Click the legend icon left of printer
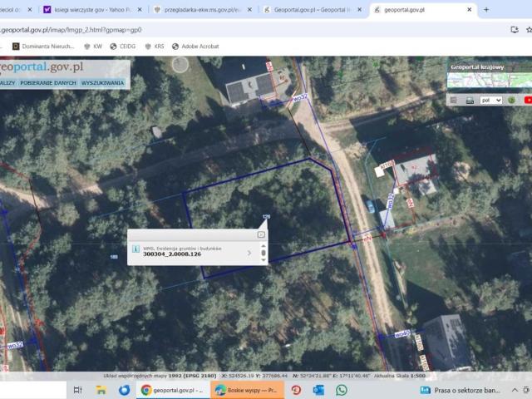The image size is (532, 399). point(454,101)
